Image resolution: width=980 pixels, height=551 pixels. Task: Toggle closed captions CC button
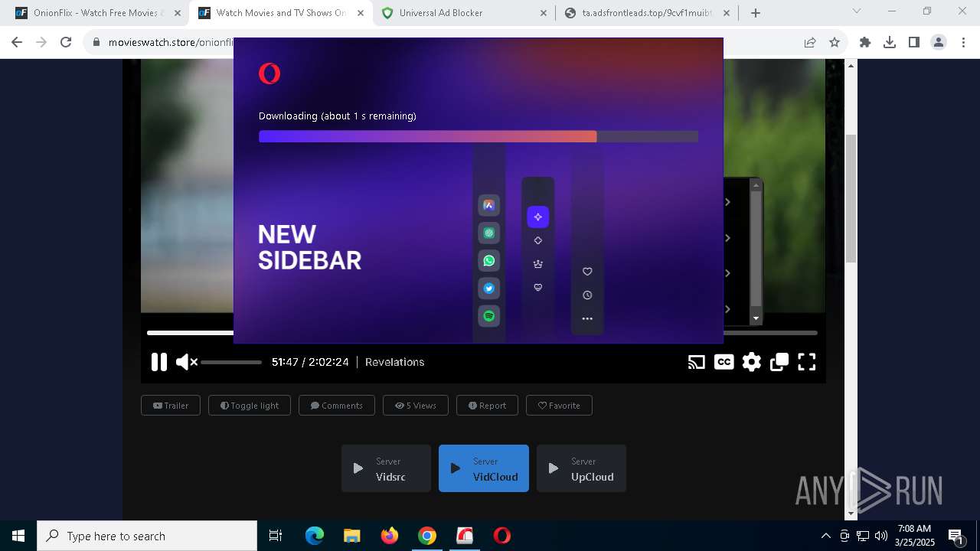click(724, 362)
